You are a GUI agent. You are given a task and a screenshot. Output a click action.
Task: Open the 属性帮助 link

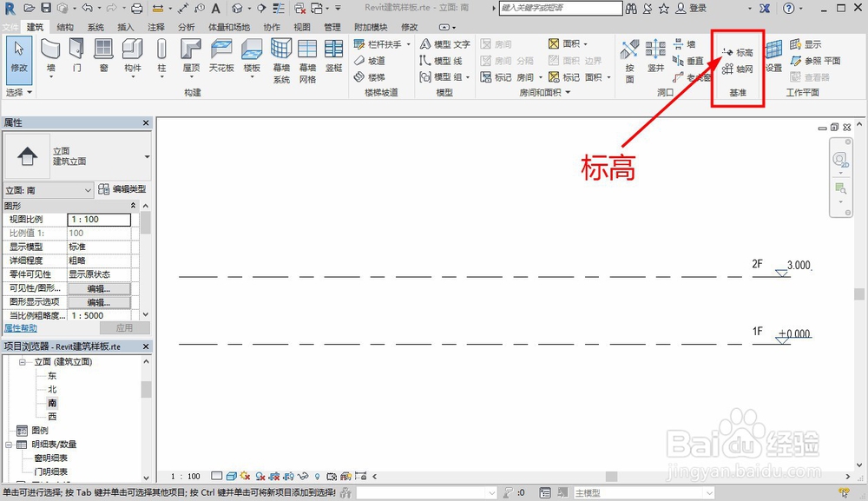[x=21, y=327]
